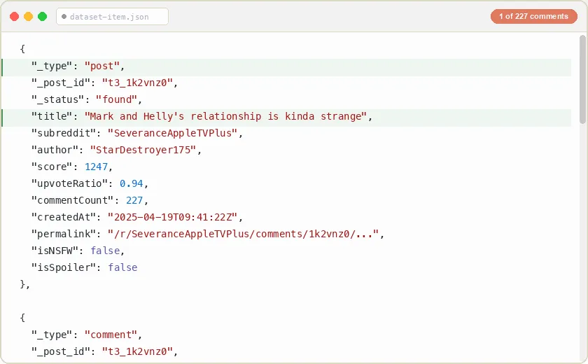Click the green maximize window button
Screen dimensions: 588x364
(43, 17)
